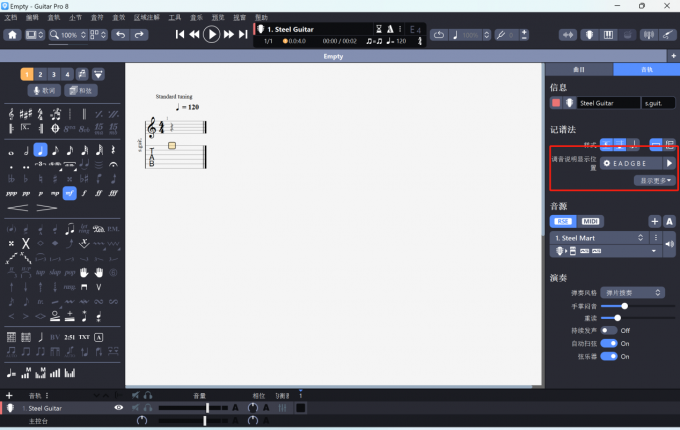Image resolution: width=680 pixels, height=430 pixels.
Task: Switch to the 曲目 tab
Action: [579, 69]
